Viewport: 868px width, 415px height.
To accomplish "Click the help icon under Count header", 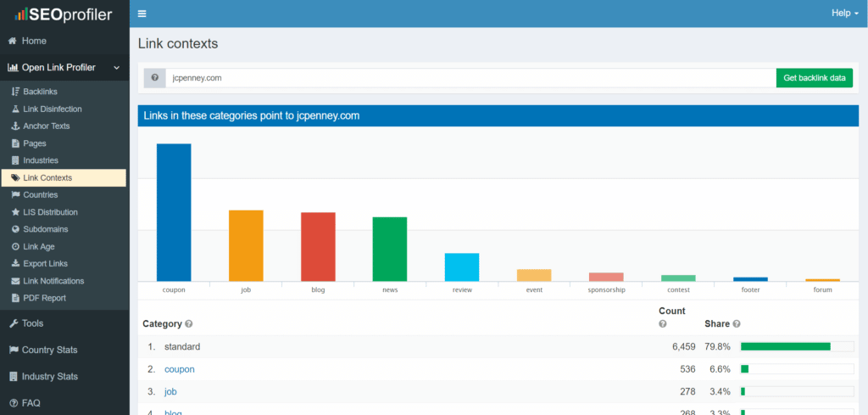I will point(662,324).
